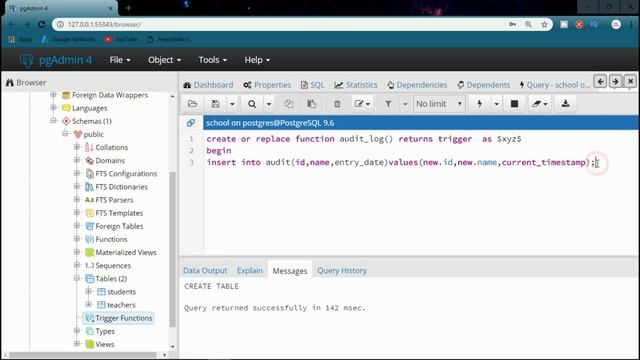Collapse the Tables (2) node
Viewport: 640px width, 360px height.
(x=77, y=278)
